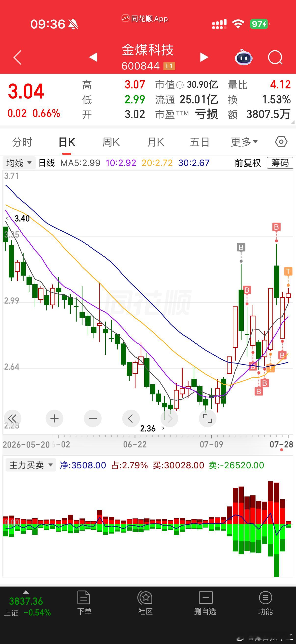
Task: Switch to 月K tab
Action: point(155,142)
